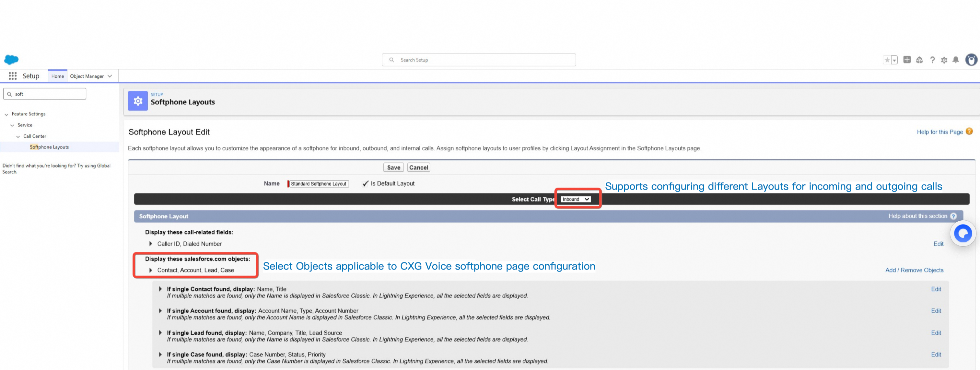Click the Add / Remove Objects link
Viewport: 980px width, 370px height.
pyautogui.click(x=914, y=270)
